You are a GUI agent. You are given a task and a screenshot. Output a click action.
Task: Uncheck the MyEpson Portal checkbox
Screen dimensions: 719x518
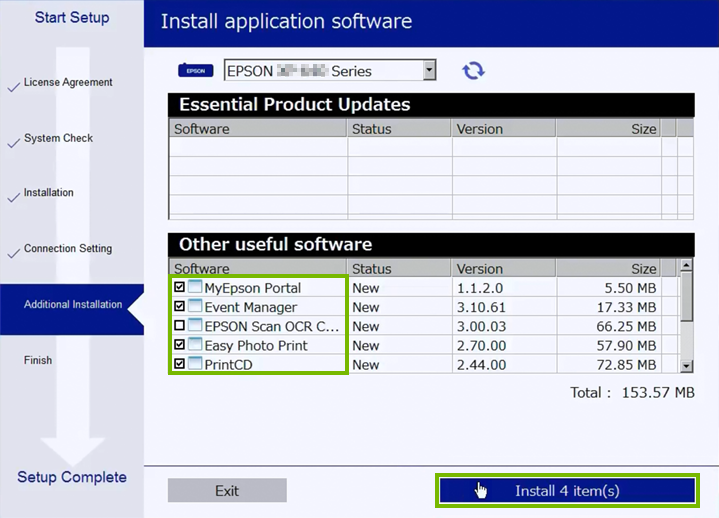[x=179, y=287]
